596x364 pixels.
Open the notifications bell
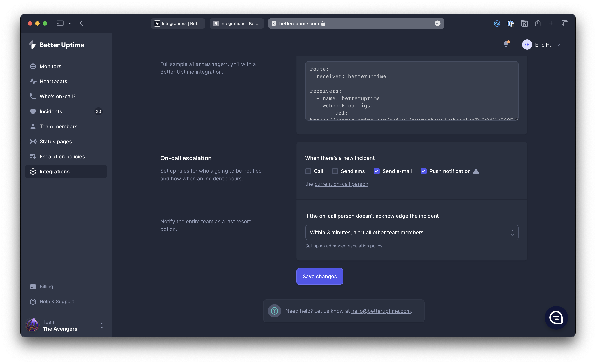506,44
